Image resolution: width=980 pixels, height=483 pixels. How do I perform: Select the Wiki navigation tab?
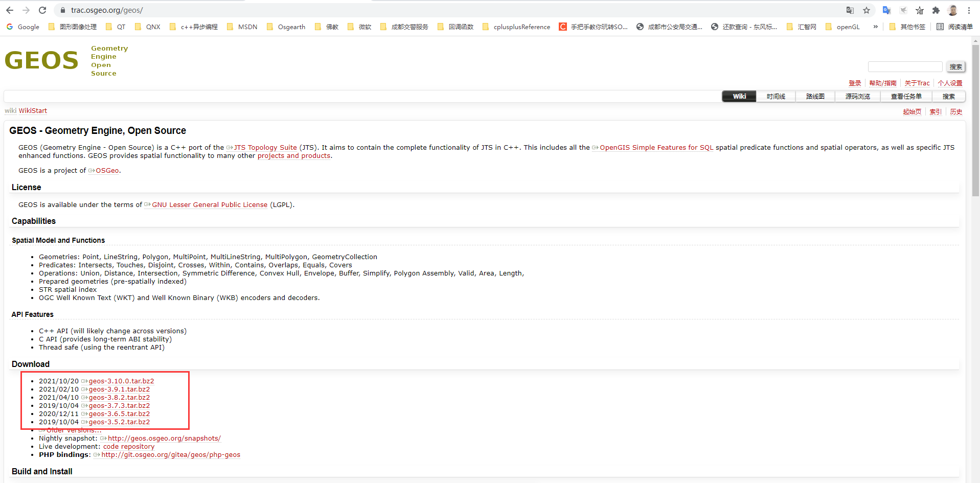(739, 97)
